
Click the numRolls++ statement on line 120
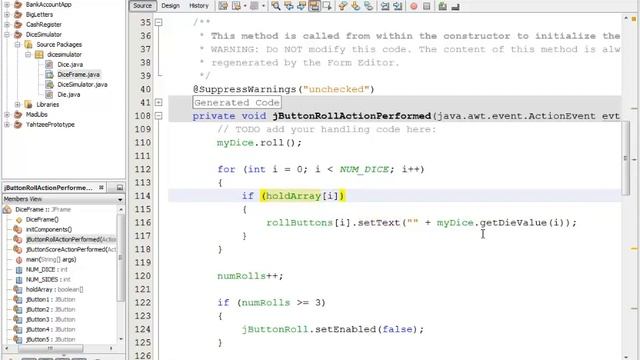[x=250, y=276]
